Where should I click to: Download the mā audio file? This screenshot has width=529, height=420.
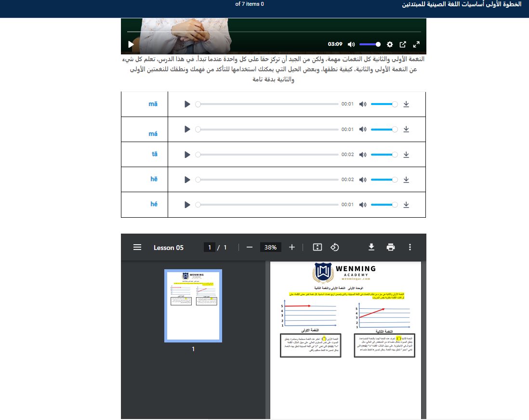pyautogui.click(x=406, y=104)
